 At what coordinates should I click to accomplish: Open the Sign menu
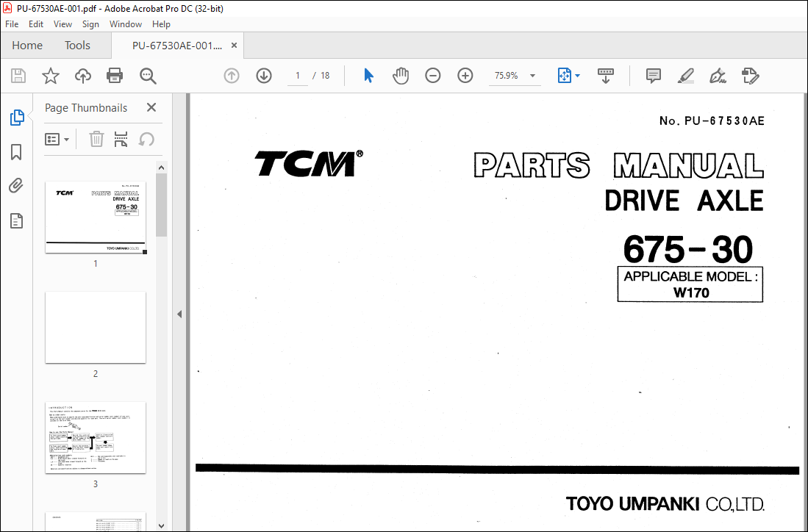coord(90,24)
